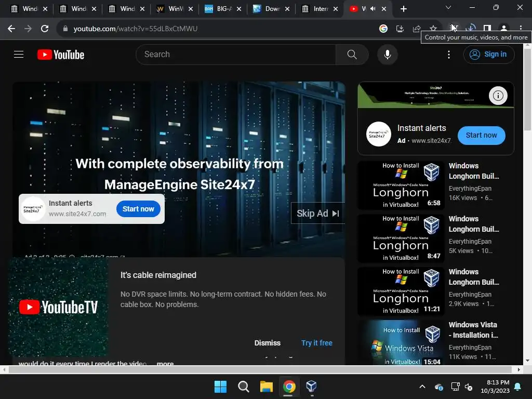Viewport: 532px width, 399px height.
Task: Open Chrome downloads icon in toolbar
Action: (471, 28)
